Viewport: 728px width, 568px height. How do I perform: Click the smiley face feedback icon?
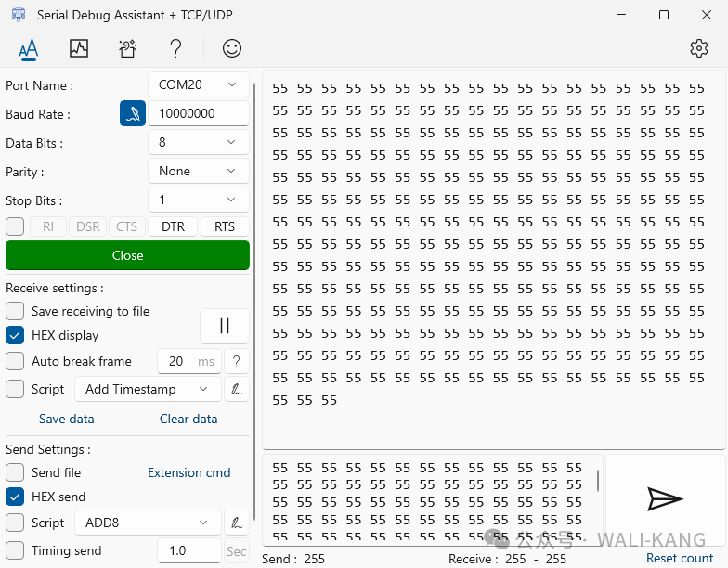[x=232, y=48]
